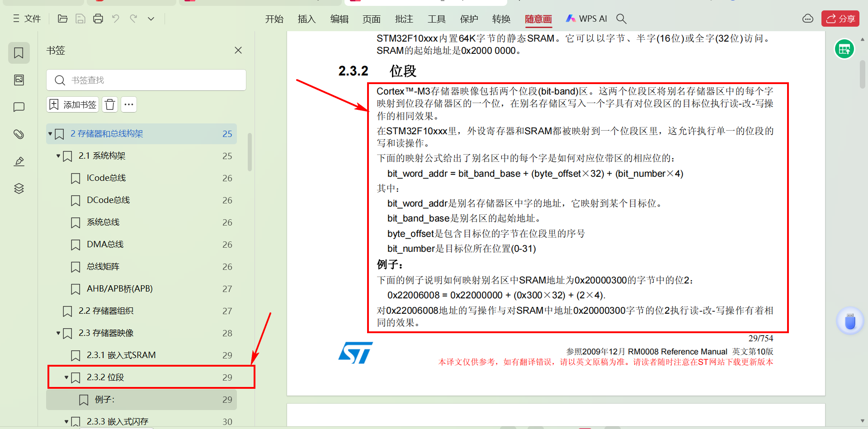Expand the toolbar dropdown chevron near redo

[x=151, y=19]
